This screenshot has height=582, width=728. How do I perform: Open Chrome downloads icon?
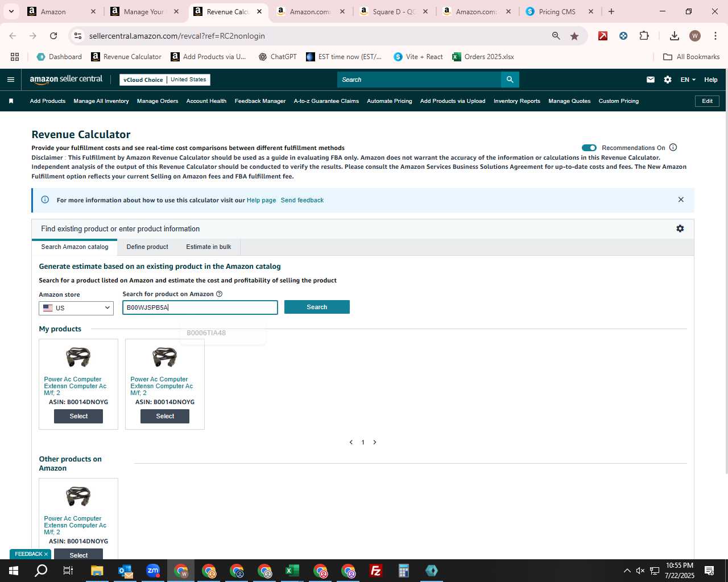[675, 36]
